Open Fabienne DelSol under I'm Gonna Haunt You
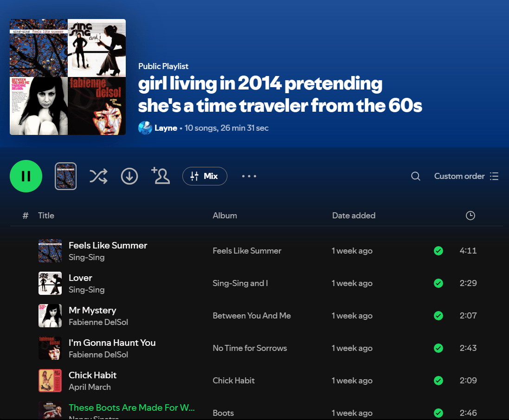The width and height of the screenshot is (509, 420). 98,355
